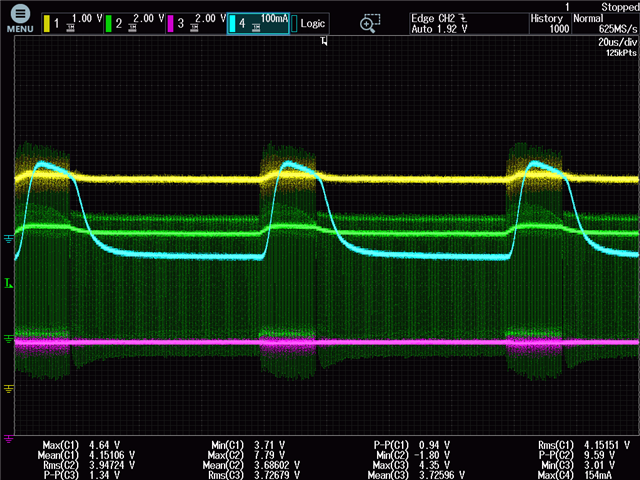640x480 pixels.
Task: Select channel 3 at 2.00 V
Action: click(196, 24)
